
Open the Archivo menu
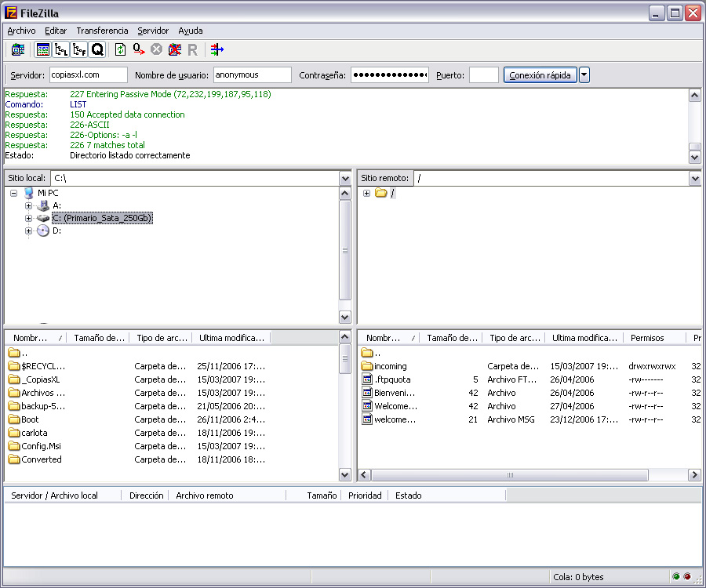click(x=21, y=31)
